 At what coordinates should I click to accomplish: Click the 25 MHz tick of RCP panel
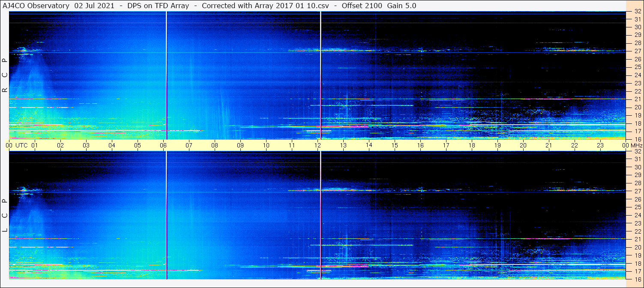[x=637, y=67]
